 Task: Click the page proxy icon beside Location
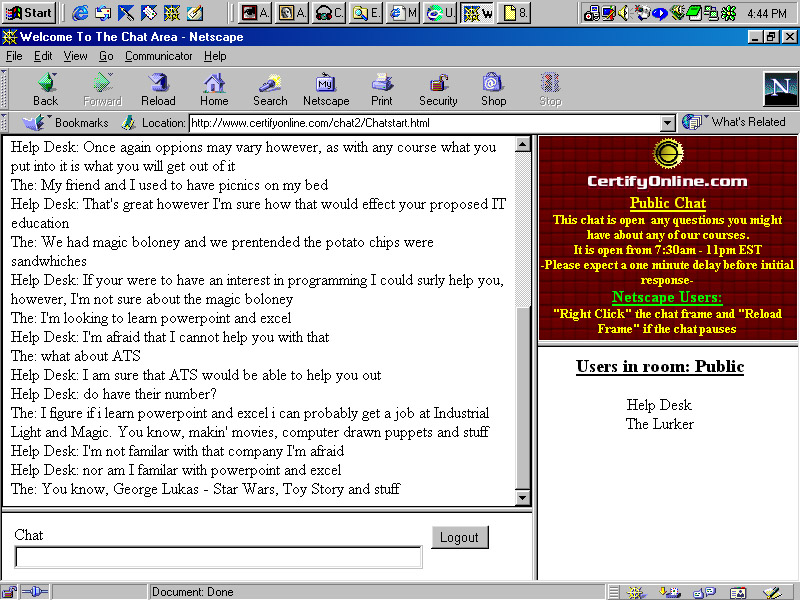pyautogui.click(x=128, y=122)
